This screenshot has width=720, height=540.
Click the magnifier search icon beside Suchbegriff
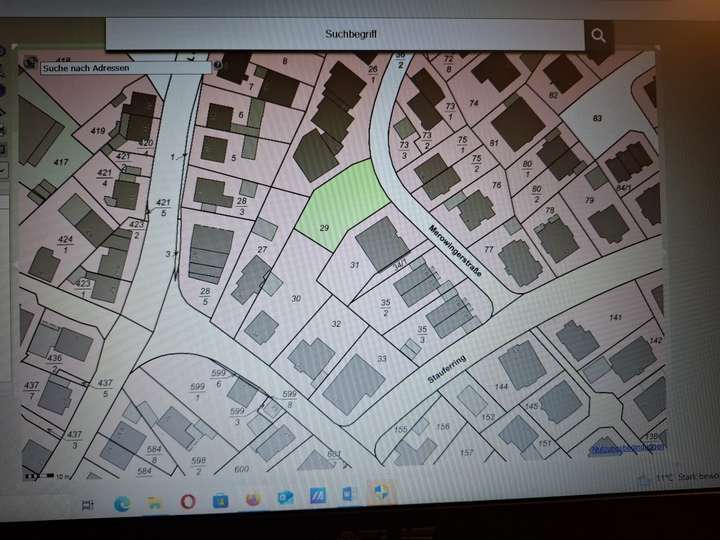pos(598,36)
